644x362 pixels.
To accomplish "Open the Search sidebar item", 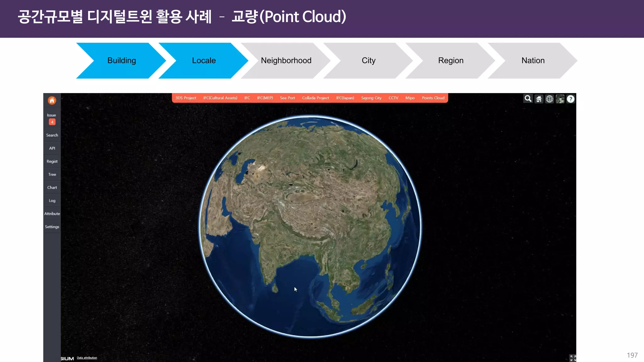I will tap(52, 135).
